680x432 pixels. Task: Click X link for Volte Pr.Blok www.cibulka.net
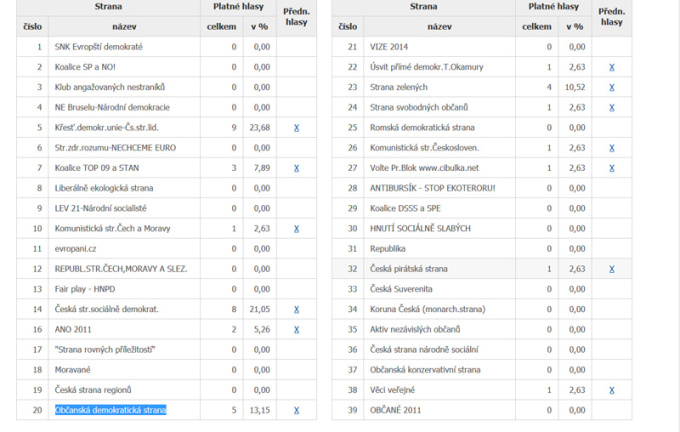pyautogui.click(x=612, y=168)
